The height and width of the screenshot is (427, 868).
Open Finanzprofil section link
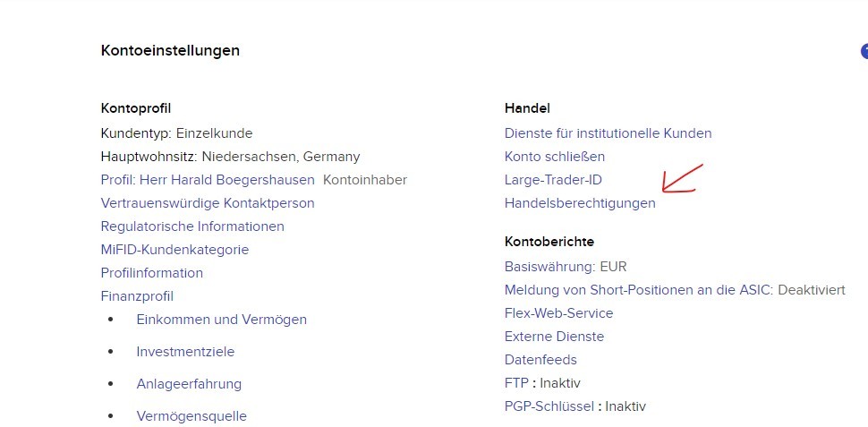[137, 296]
